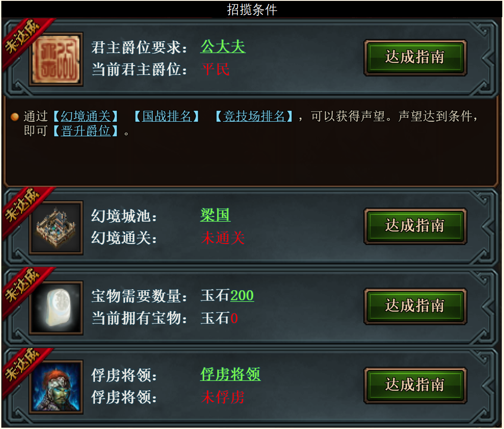The height and width of the screenshot is (429, 504).
Task: Open 达成指南 for 幻境城池 requirement
Action: 415,226
